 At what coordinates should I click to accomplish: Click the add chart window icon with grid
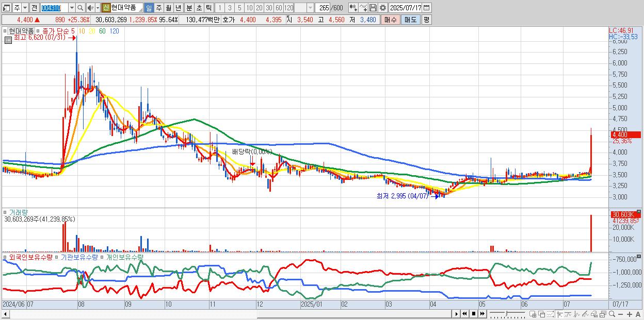533,314
